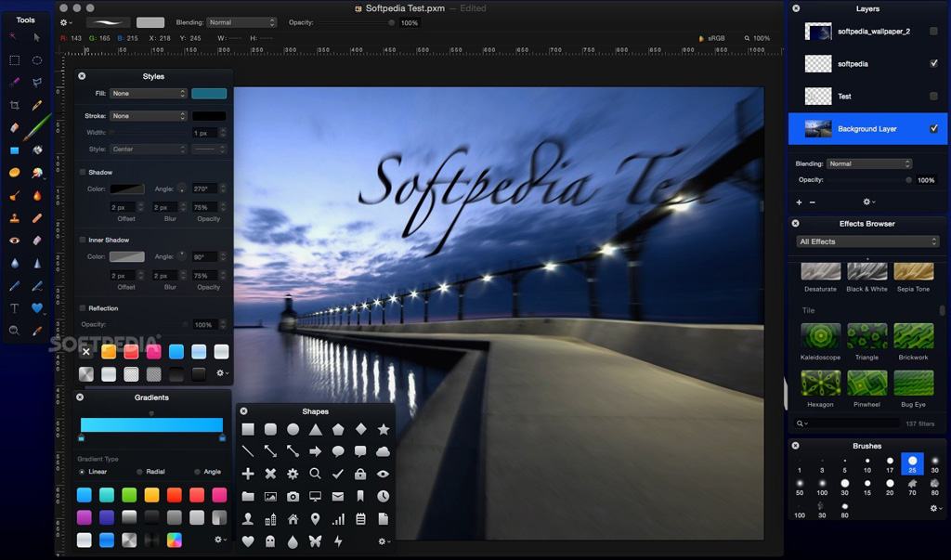Choose the speech bubble shape
Viewport: 951px width, 560px height.
pyautogui.click(x=338, y=451)
